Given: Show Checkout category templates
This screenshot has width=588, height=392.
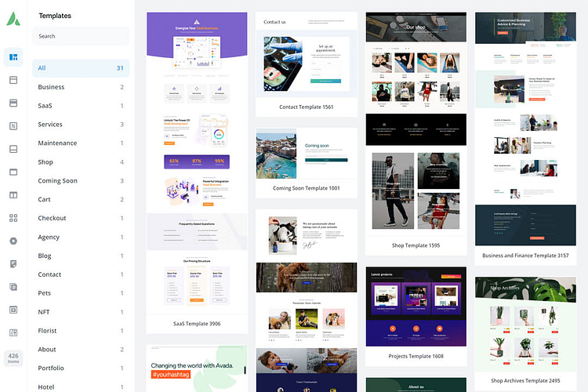Looking at the screenshot, I should (81, 218).
